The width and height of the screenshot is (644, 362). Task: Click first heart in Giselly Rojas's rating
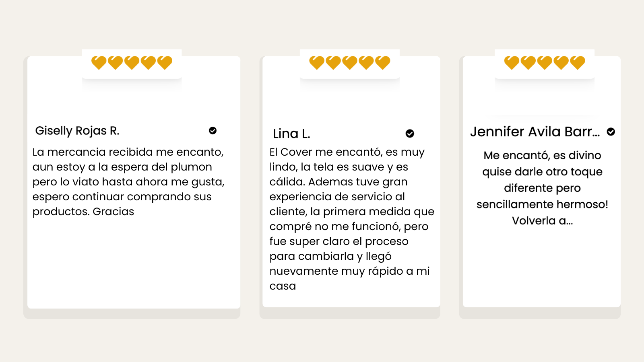(x=99, y=63)
